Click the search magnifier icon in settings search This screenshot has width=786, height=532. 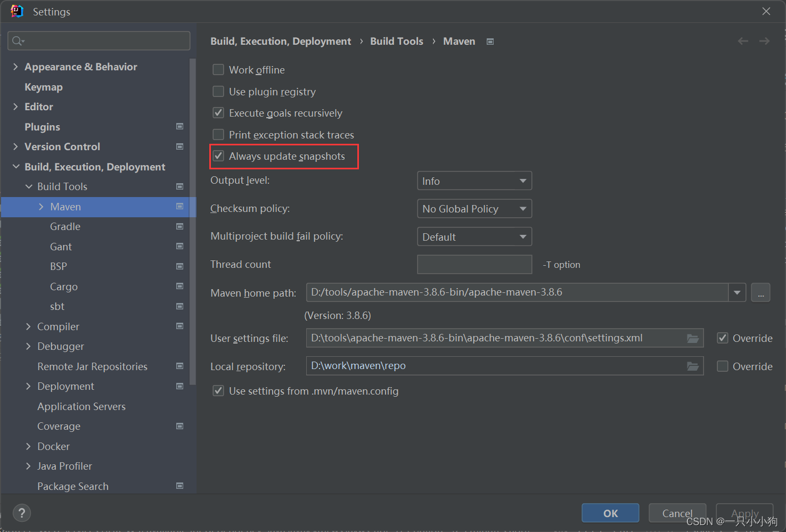[18, 41]
